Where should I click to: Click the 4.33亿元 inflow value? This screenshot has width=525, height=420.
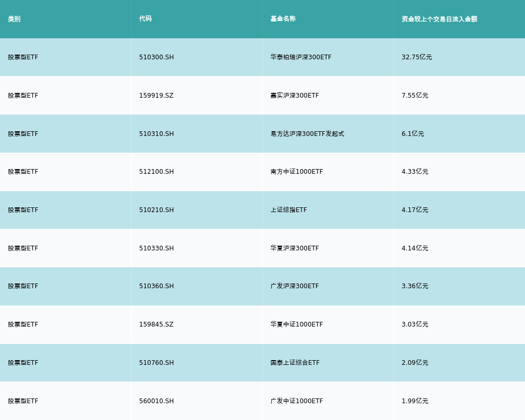[415, 172]
